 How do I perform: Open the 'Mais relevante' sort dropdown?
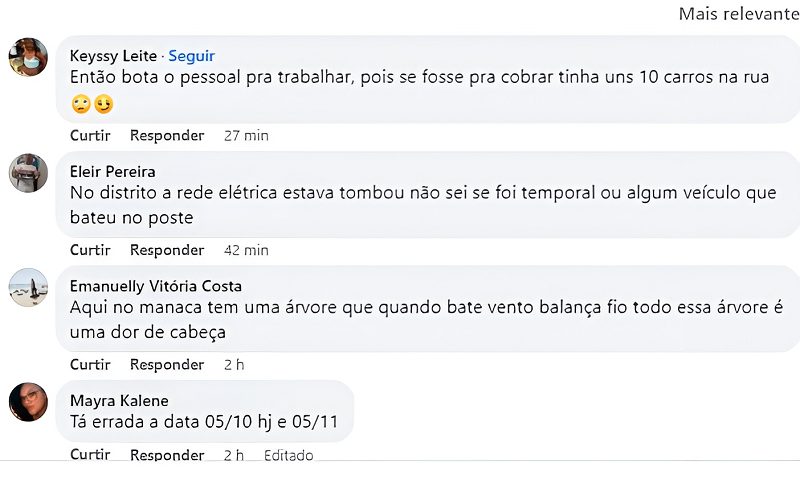coord(738,14)
